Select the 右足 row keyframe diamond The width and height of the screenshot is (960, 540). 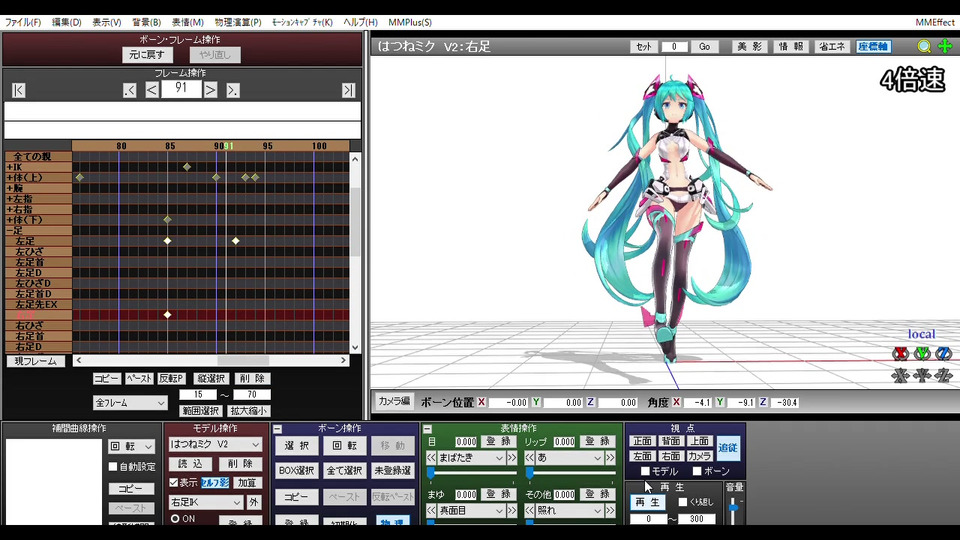pos(167,315)
